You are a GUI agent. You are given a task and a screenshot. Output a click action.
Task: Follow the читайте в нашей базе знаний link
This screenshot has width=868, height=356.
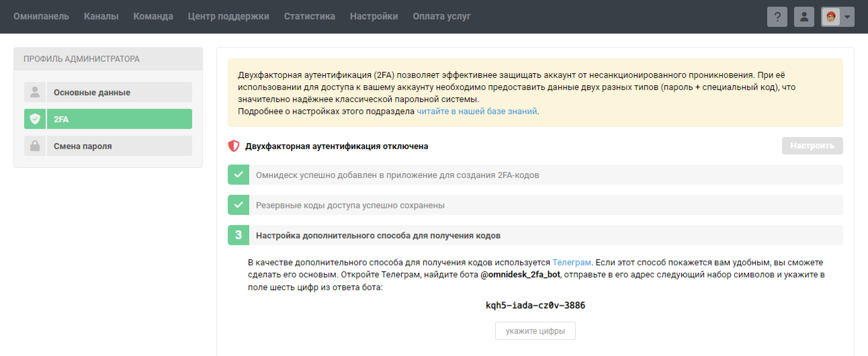point(476,111)
